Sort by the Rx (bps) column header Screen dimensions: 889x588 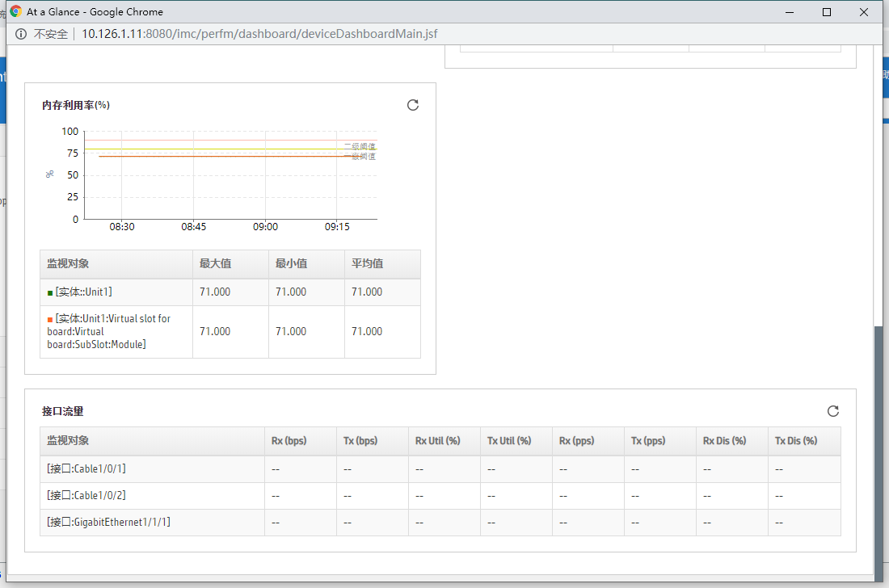tap(289, 441)
